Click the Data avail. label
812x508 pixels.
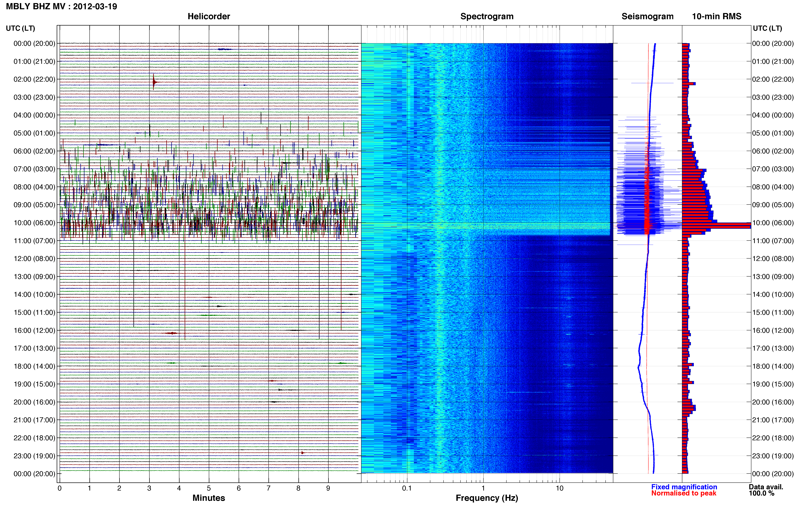pyautogui.click(x=766, y=487)
